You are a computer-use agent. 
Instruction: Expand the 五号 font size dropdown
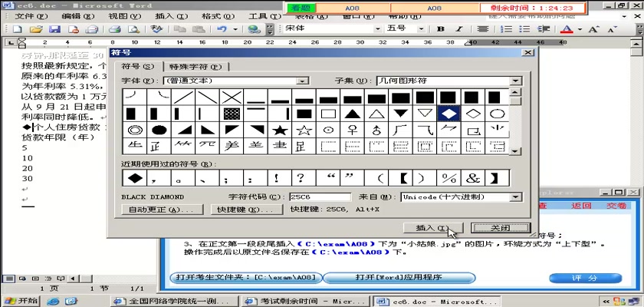tap(421, 29)
